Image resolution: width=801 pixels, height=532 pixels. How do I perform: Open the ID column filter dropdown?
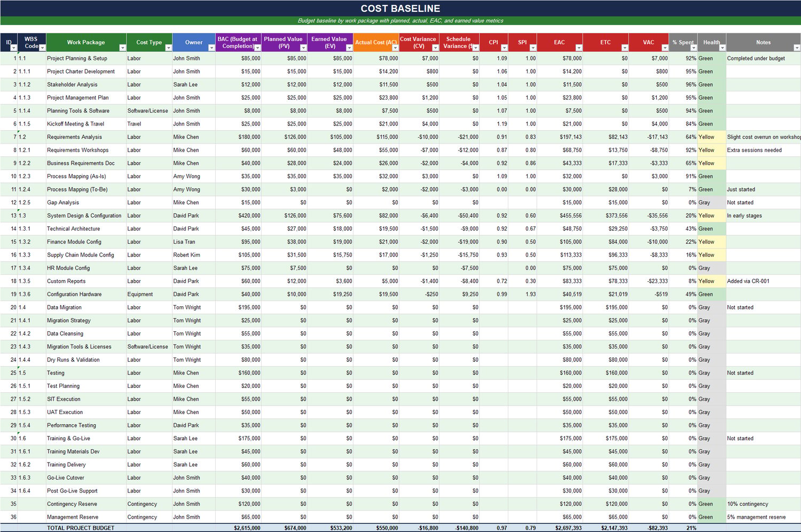(14, 48)
